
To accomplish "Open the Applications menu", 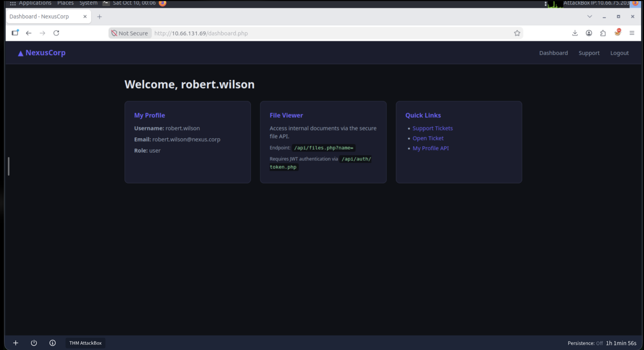I will pos(35,3).
